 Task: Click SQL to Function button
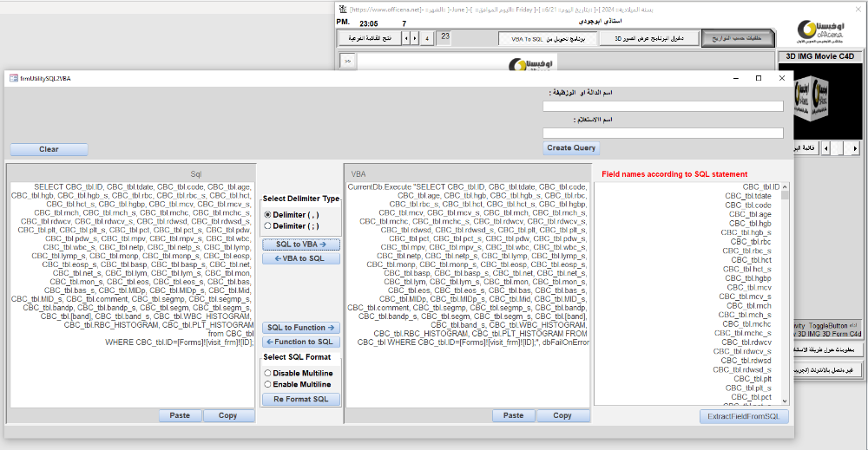tap(301, 328)
